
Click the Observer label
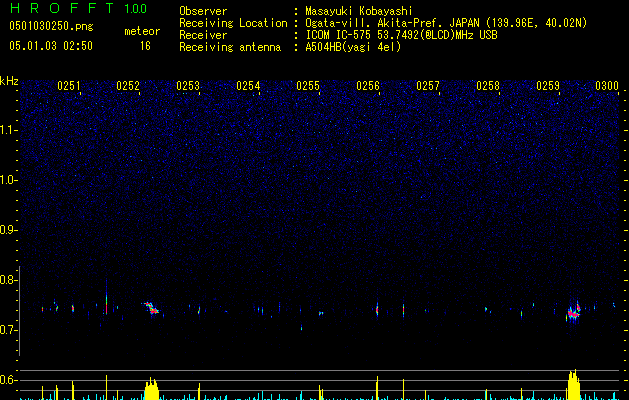tap(203, 11)
